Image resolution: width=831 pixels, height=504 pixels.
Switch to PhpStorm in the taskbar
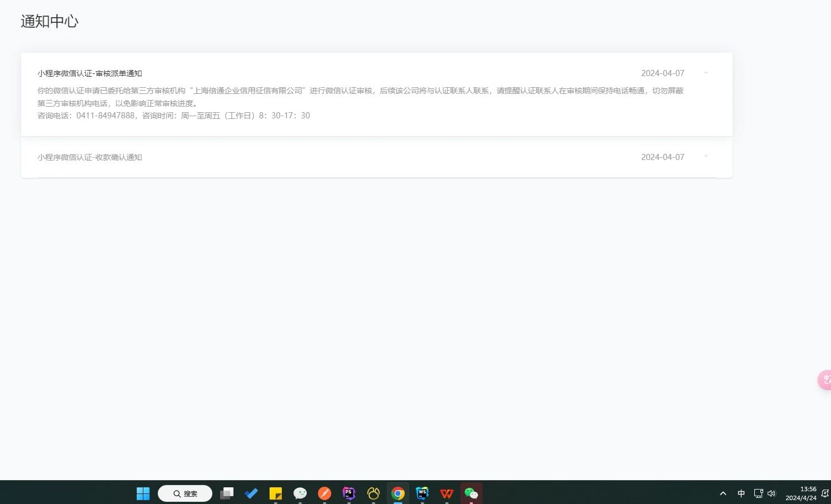tap(349, 493)
